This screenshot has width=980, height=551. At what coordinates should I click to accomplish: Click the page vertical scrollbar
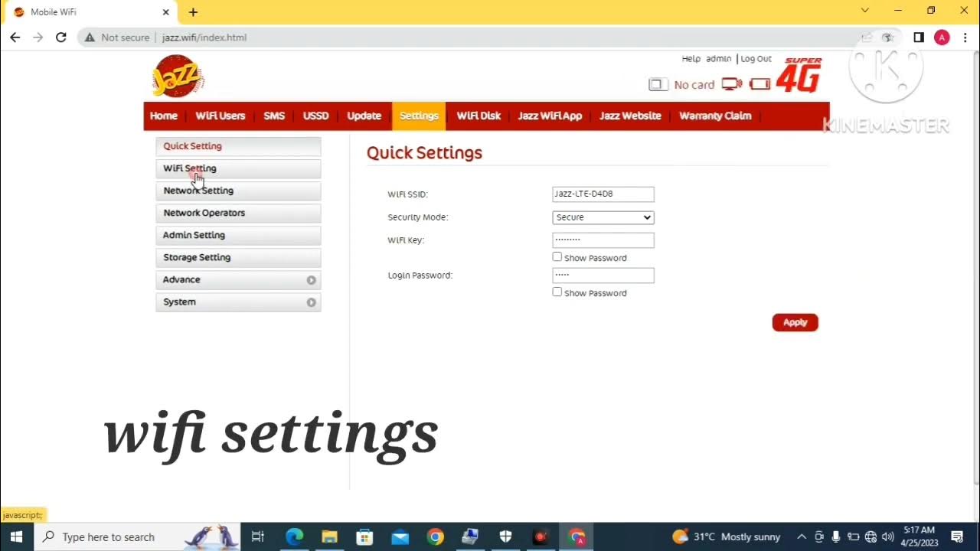pos(975,268)
